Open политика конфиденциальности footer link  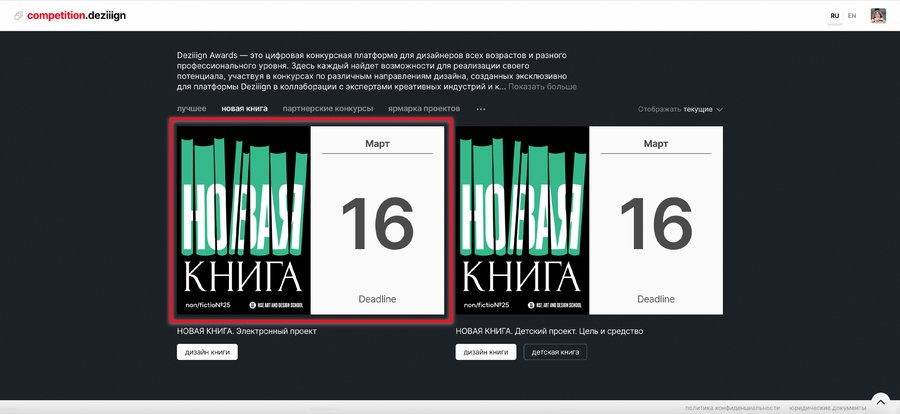732,408
